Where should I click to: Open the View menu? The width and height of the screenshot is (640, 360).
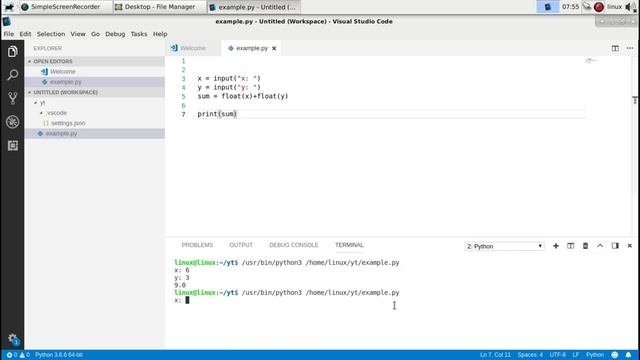click(78, 34)
